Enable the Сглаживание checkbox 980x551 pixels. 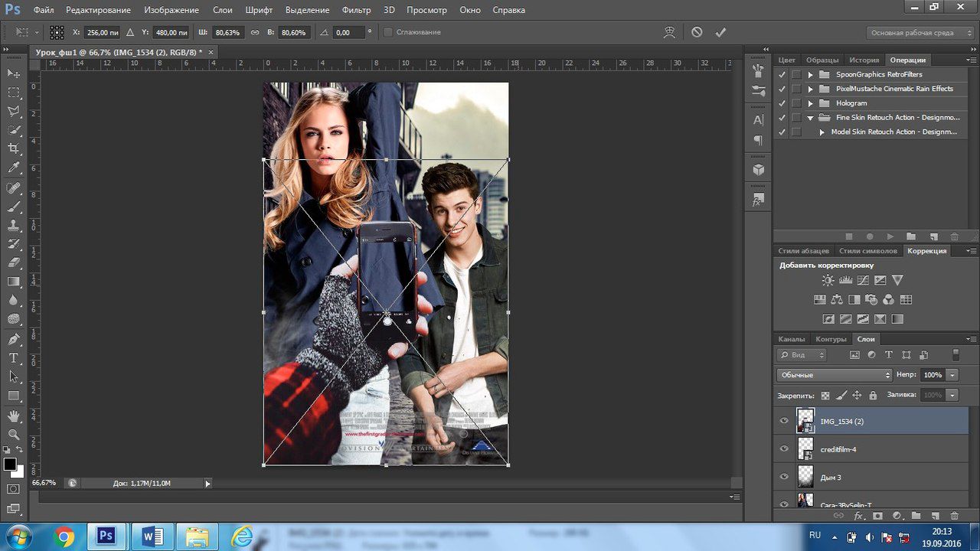coord(387,32)
